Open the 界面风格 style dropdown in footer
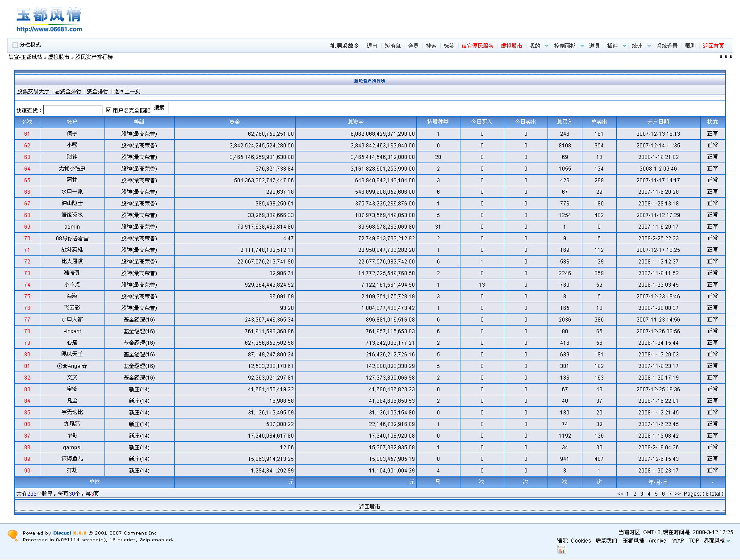Viewport: 740px width, 560px height. (717, 541)
